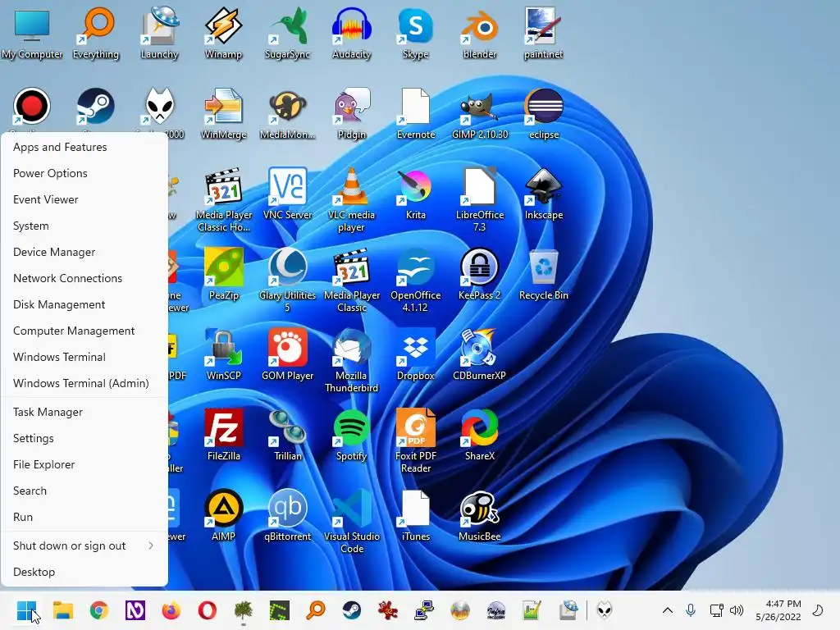Select the KeePass 2 desktop icon
Image resolution: width=840 pixels, height=630 pixels.
[479, 274]
